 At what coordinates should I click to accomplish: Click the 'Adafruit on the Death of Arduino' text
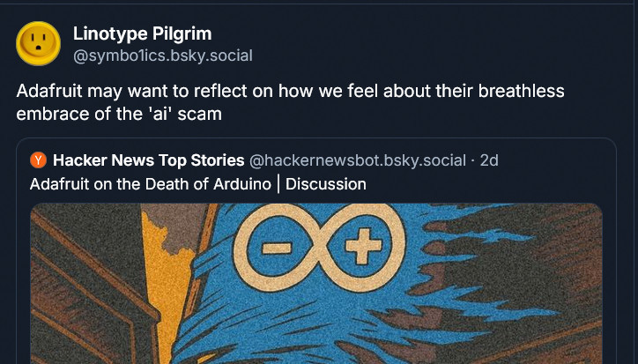(151, 184)
